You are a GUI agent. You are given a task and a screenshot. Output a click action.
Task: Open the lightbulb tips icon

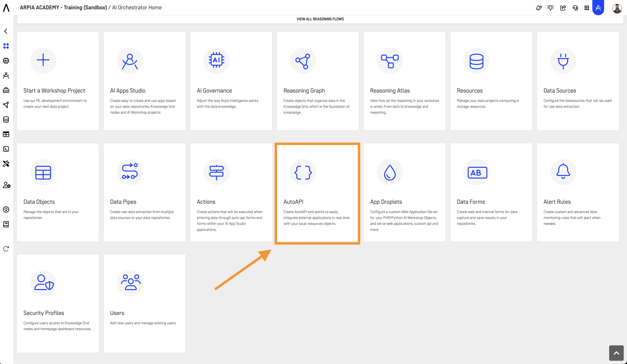click(550, 8)
